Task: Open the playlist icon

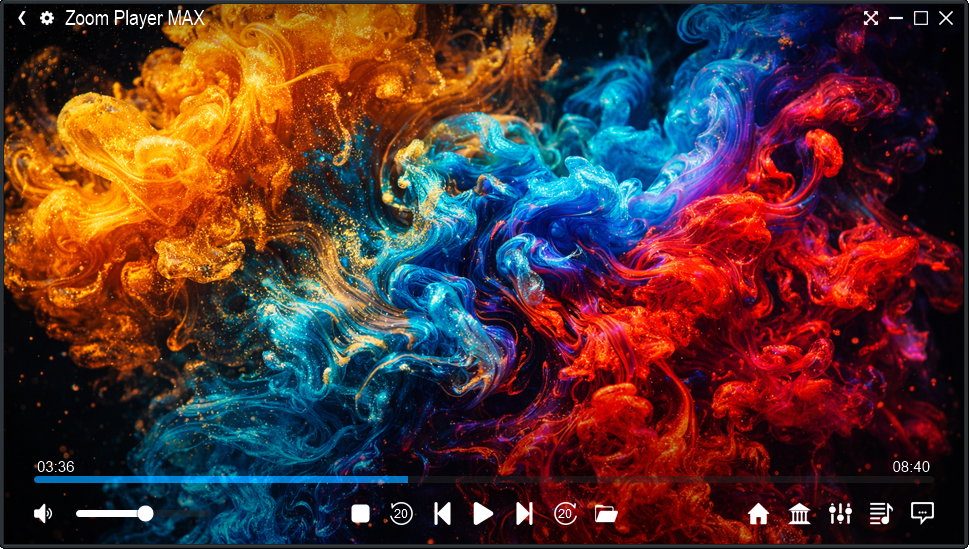Action: coord(881,513)
